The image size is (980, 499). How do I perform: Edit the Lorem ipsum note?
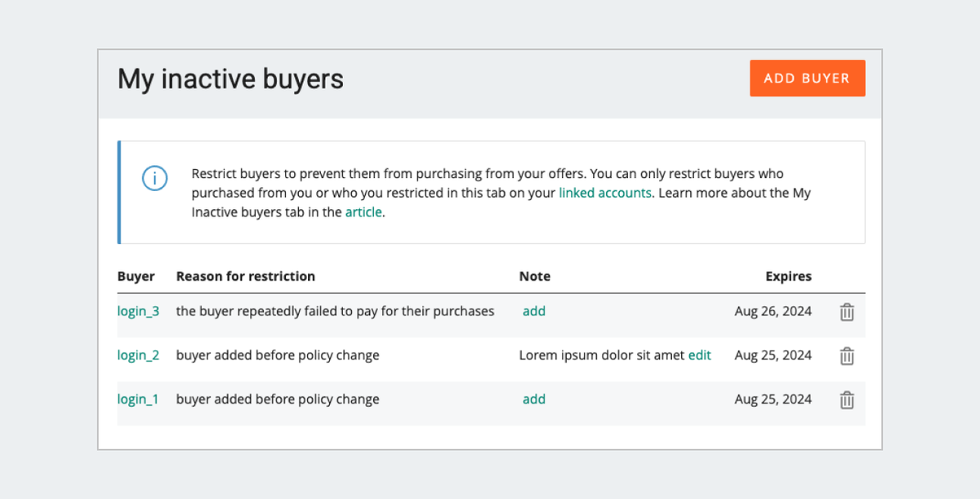tap(700, 355)
